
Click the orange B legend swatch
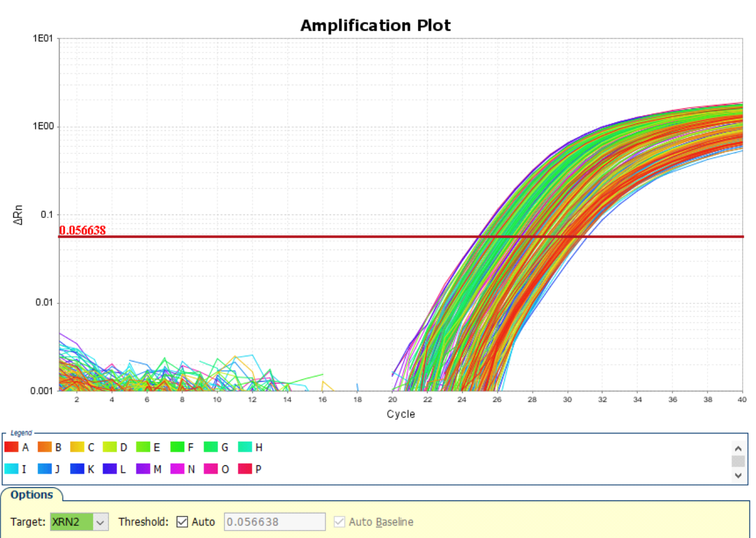44,447
